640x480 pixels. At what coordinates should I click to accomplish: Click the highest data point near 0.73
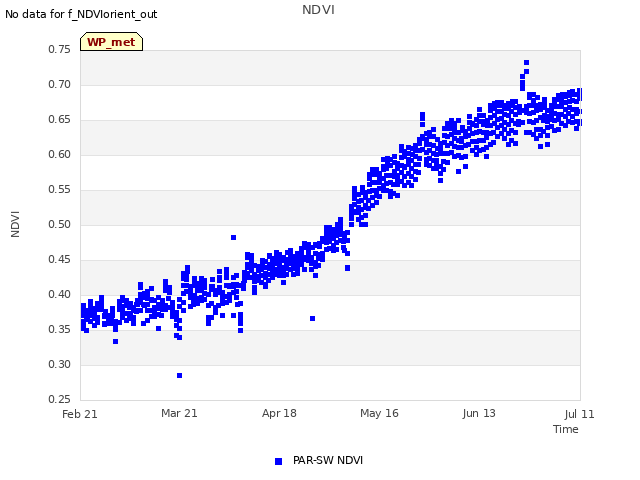tap(527, 62)
